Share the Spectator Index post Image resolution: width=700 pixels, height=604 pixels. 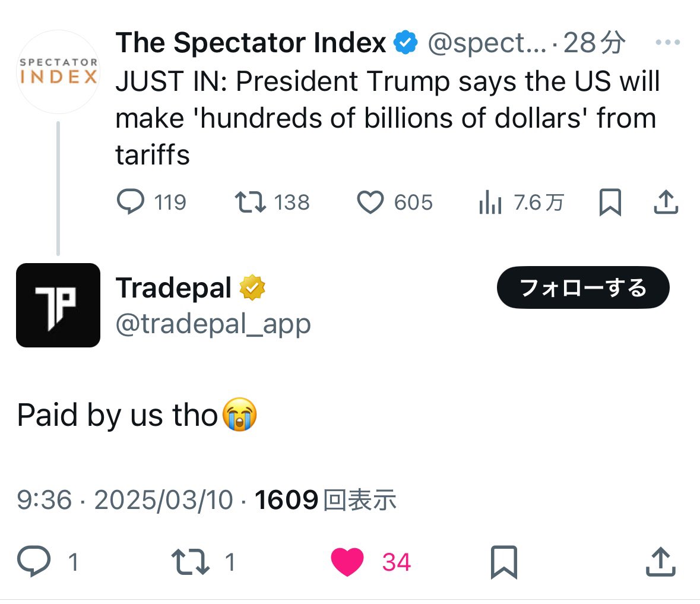pyautogui.click(x=666, y=202)
